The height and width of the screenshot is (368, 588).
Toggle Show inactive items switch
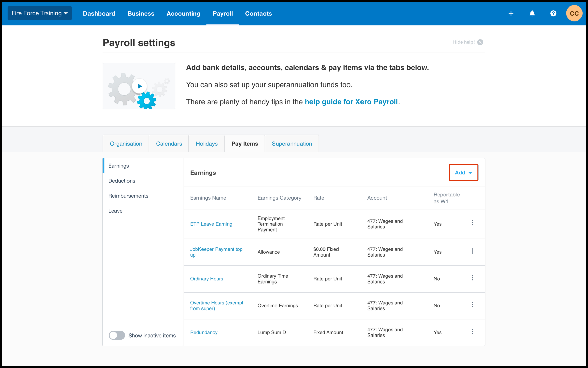click(x=117, y=335)
